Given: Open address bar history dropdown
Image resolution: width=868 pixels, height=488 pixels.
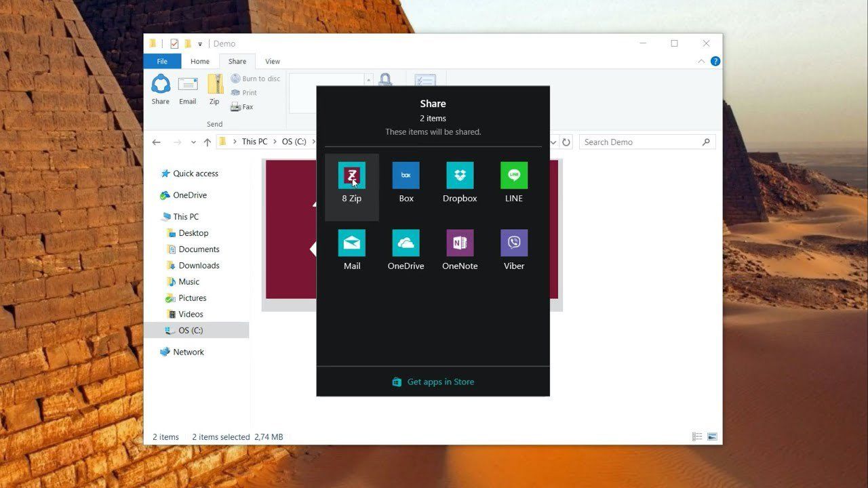Looking at the screenshot, I should coord(553,142).
